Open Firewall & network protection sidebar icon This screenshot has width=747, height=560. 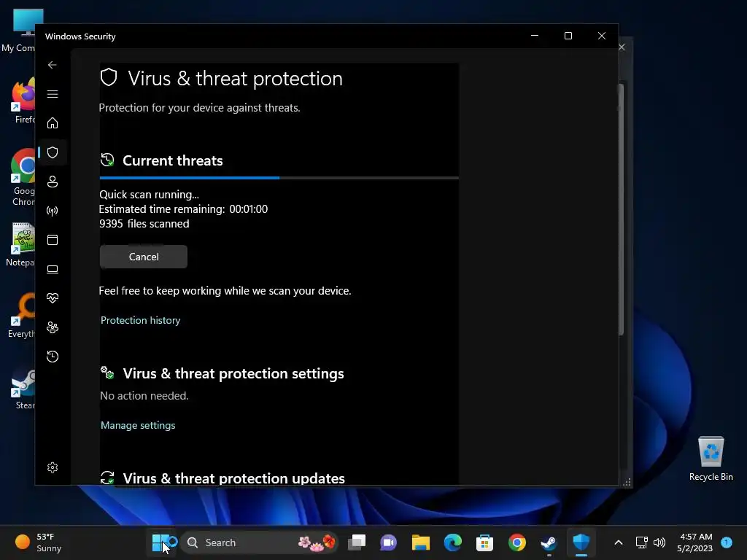53,211
